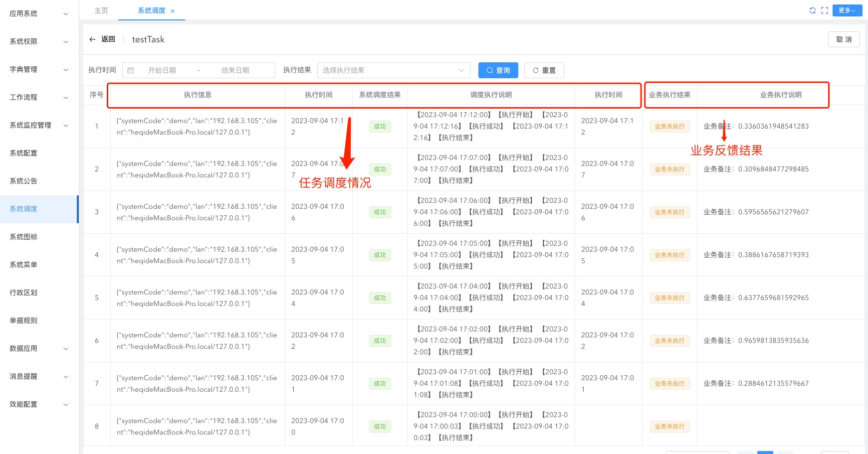868x454 pixels.
Task: Close the 系统调度 tab
Action: pos(173,11)
